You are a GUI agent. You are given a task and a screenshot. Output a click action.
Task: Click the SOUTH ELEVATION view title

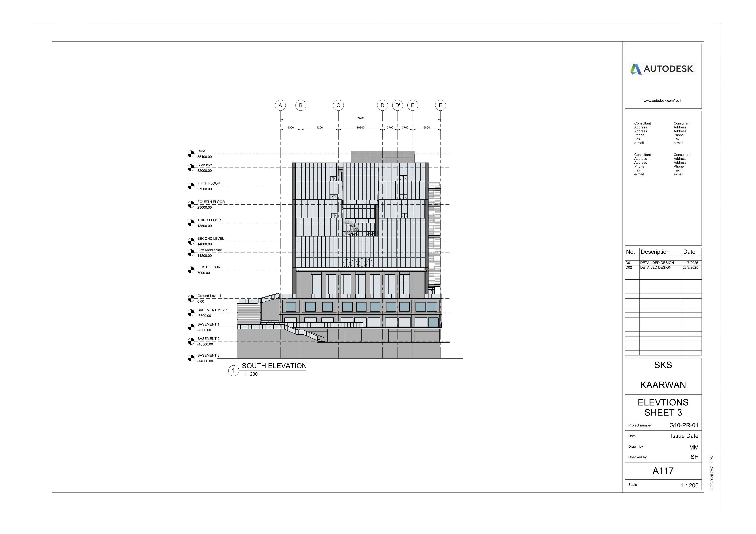pyautogui.click(x=274, y=366)
